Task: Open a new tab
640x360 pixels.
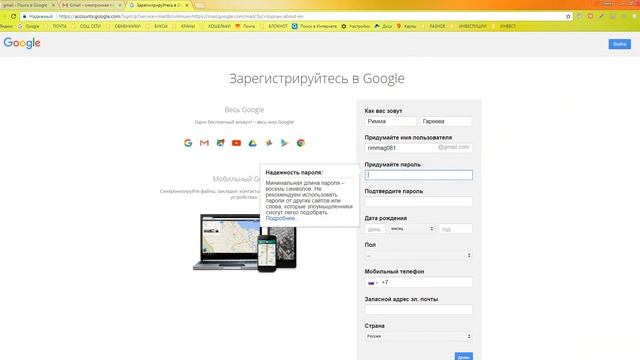Action: click(x=200, y=6)
